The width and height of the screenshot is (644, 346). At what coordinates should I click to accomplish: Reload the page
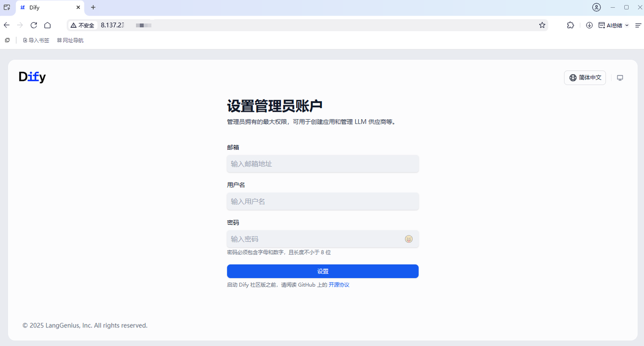(34, 25)
